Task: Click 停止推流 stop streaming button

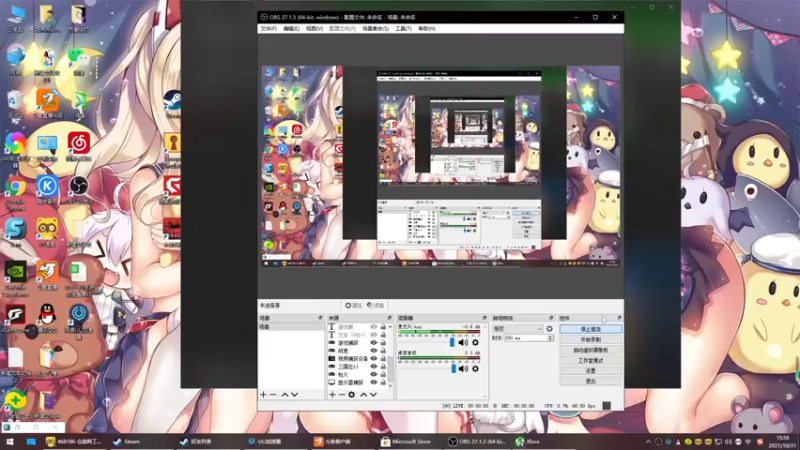Action: click(x=591, y=329)
